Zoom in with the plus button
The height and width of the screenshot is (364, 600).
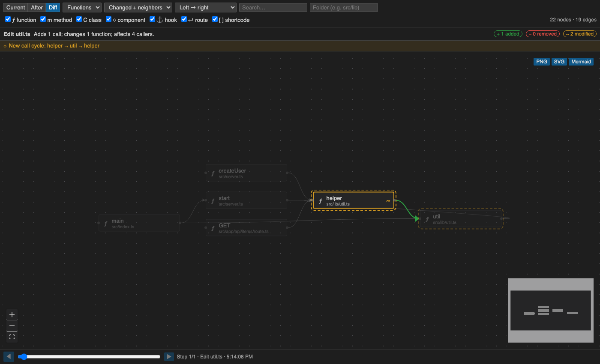(x=12, y=315)
